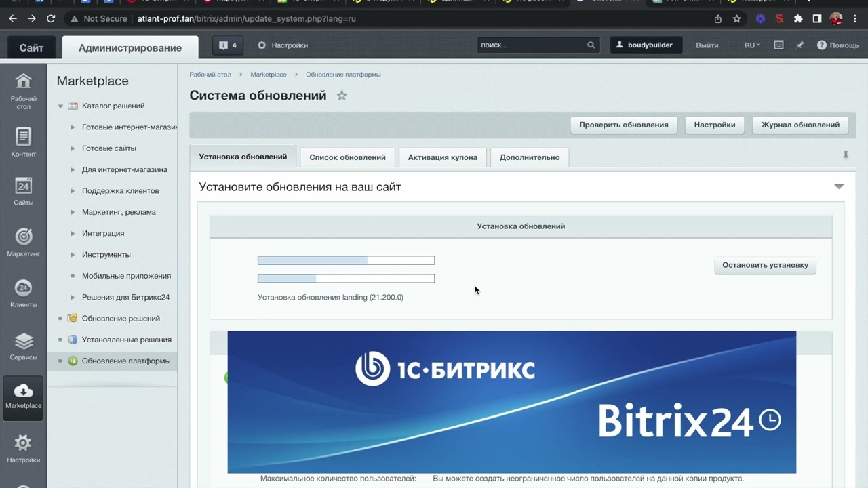Image resolution: width=868 pixels, height=488 pixels.
Task: Click the Рабочий стол breadcrumb link
Action: pyautogui.click(x=210, y=75)
